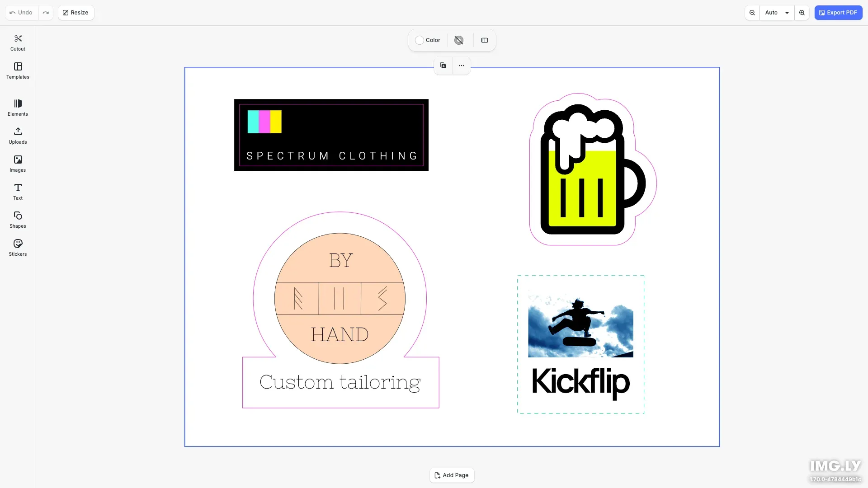Open the page options menu
868x488 pixels.
pos(461,66)
